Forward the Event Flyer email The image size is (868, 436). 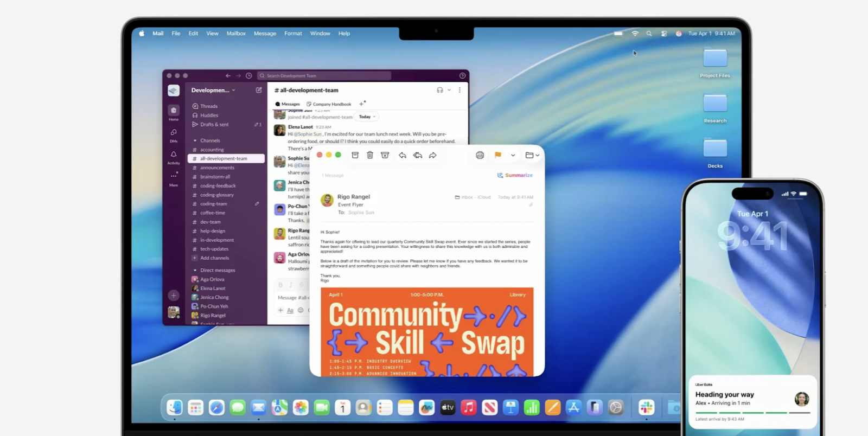[x=433, y=155]
